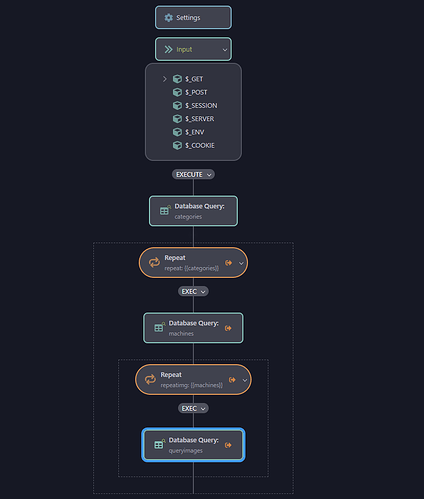
Task: Toggle the output icon on the repeatimg Repeat step
Action: [232, 380]
